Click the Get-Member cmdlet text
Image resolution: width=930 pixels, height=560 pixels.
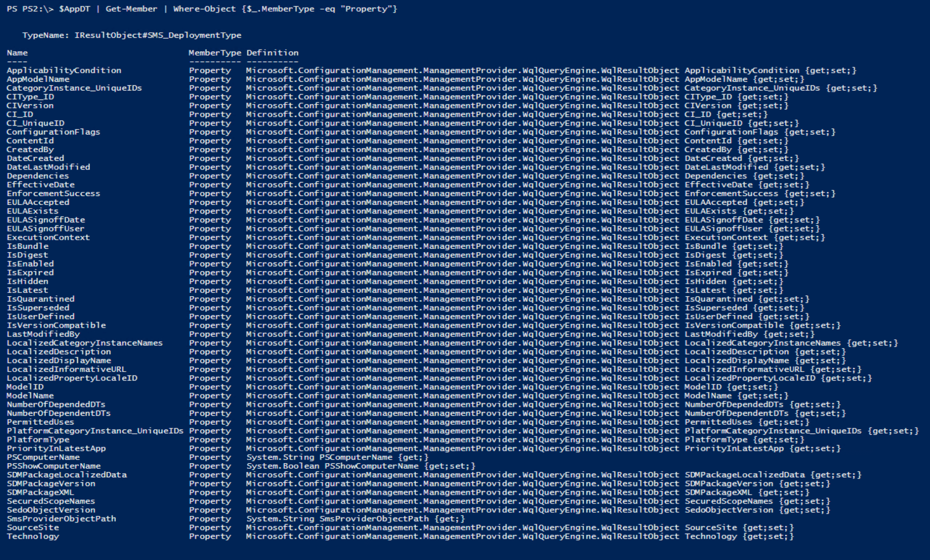click(x=131, y=9)
